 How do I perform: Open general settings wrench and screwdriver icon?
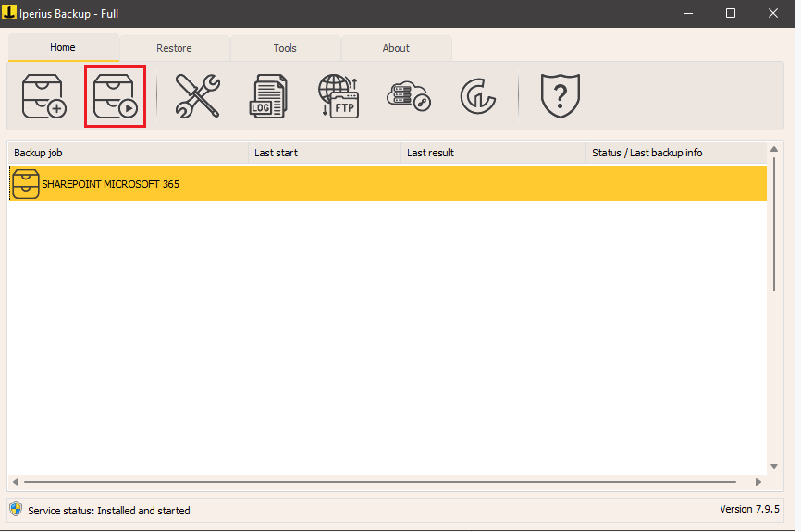click(197, 96)
